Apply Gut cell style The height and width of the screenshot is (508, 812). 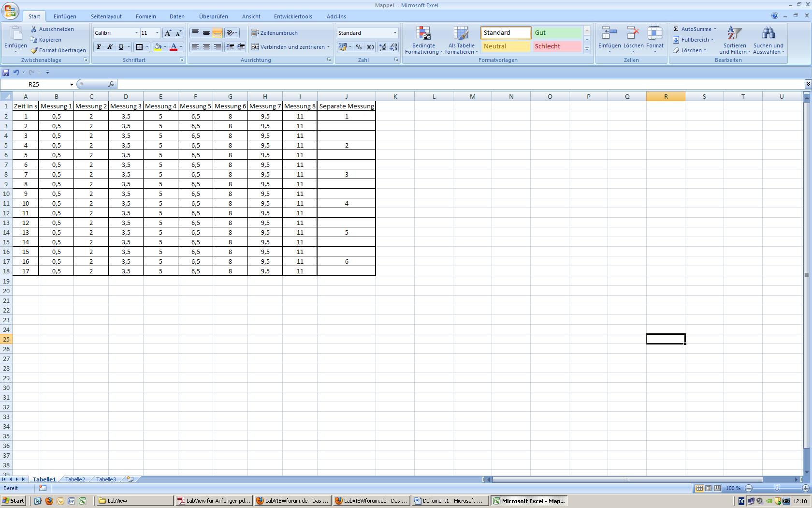[x=557, y=33]
